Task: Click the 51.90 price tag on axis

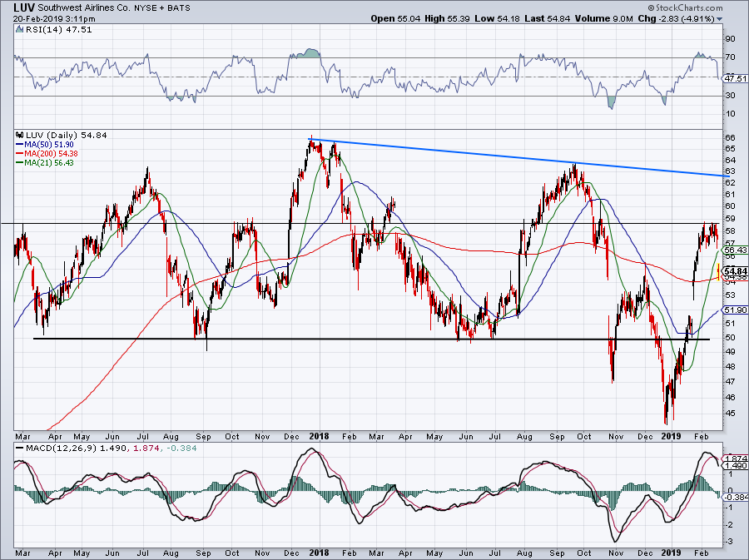Action: coord(735,310)
